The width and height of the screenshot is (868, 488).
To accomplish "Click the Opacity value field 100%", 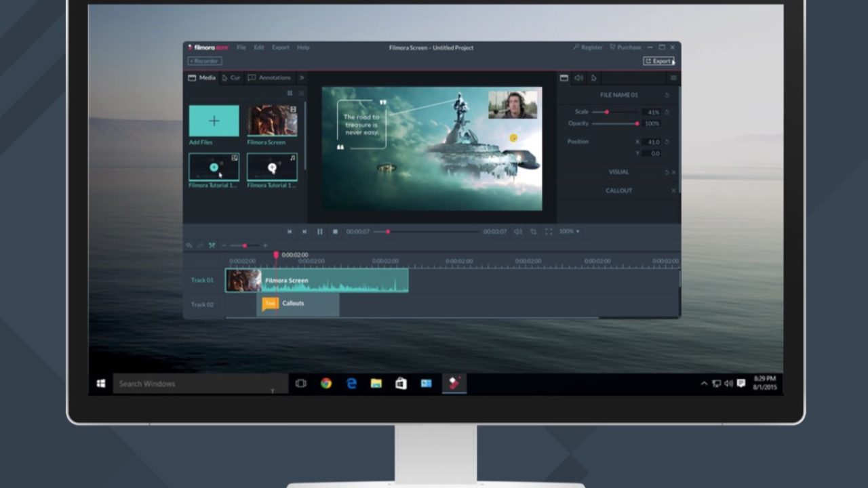I will pyautogui.click(x=652, y=123).
